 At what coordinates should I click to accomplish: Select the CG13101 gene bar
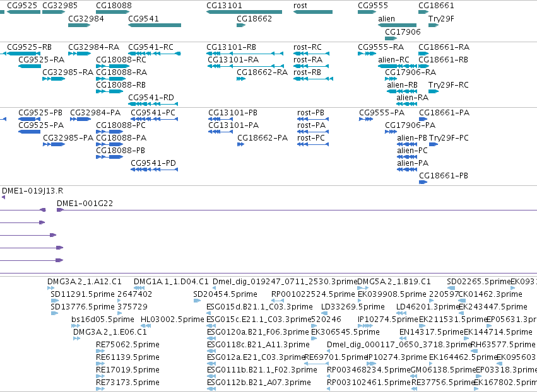[244, 12]
